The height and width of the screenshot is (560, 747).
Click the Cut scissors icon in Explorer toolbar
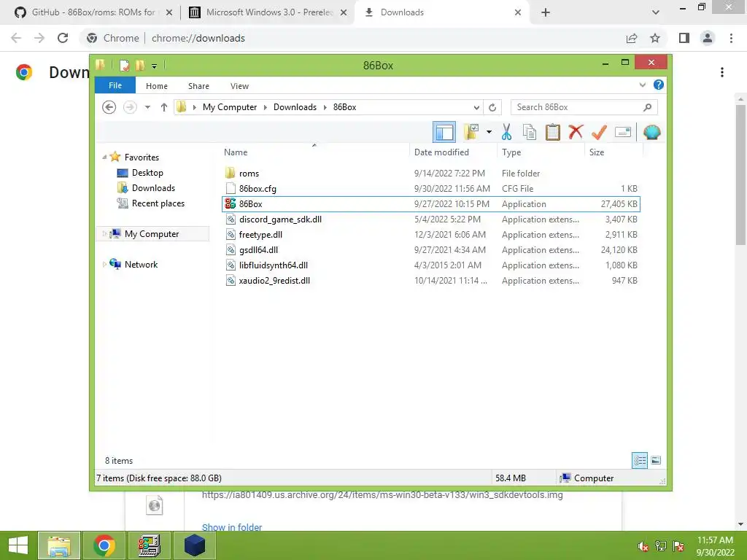[506, 132]
